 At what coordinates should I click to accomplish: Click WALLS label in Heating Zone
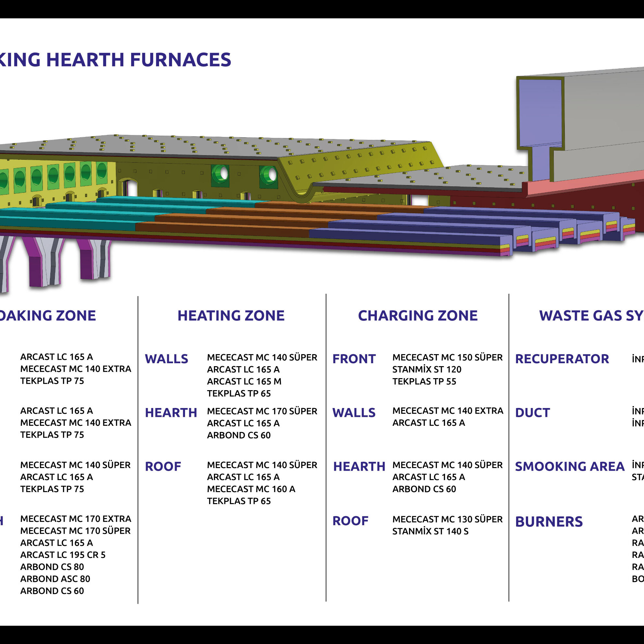click(x=166, y=359)
